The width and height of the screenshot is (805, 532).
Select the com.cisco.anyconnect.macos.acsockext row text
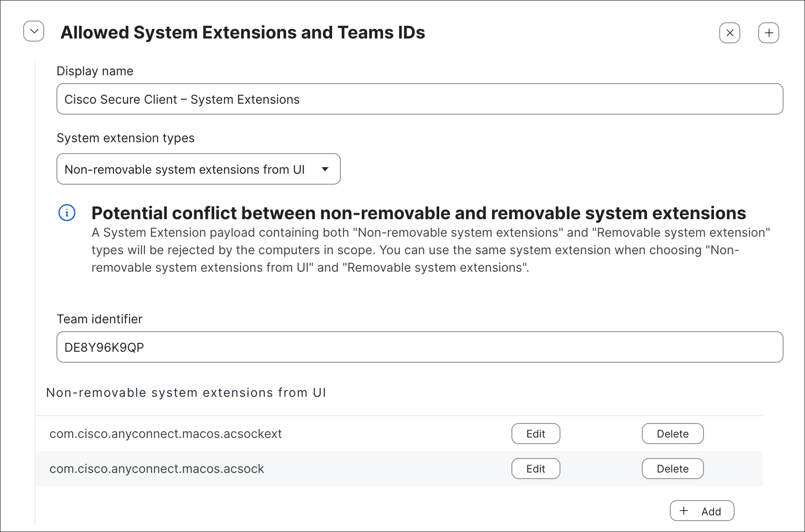(x=166, y=434)
